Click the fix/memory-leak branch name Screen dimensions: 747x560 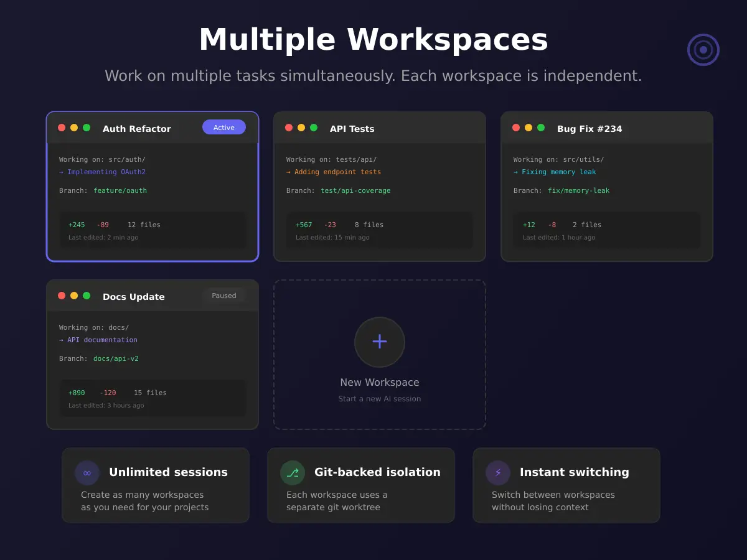tap(578, 190)
